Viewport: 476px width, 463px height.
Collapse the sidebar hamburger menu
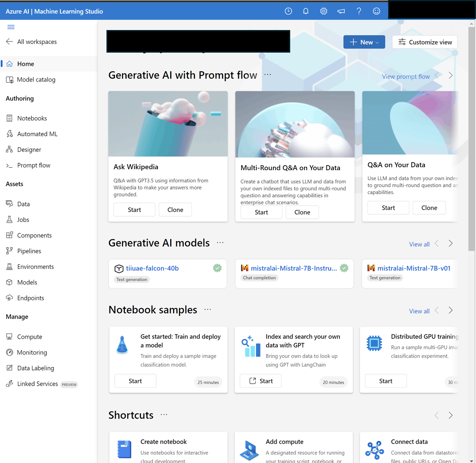coord(11,27)
